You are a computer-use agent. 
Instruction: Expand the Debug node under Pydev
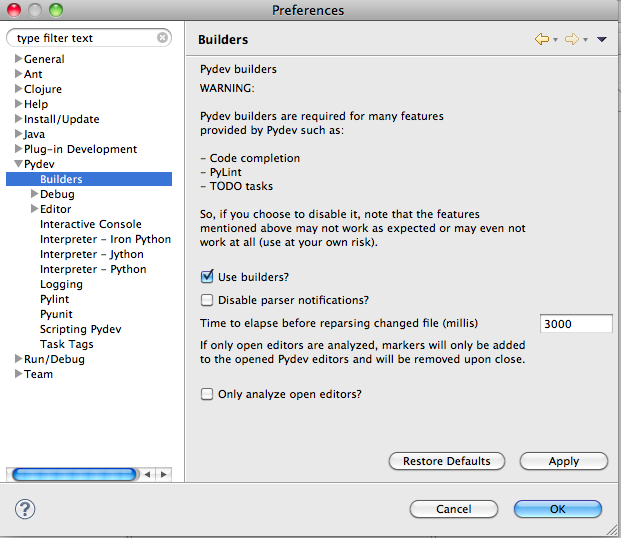click(x=34, y=194)
